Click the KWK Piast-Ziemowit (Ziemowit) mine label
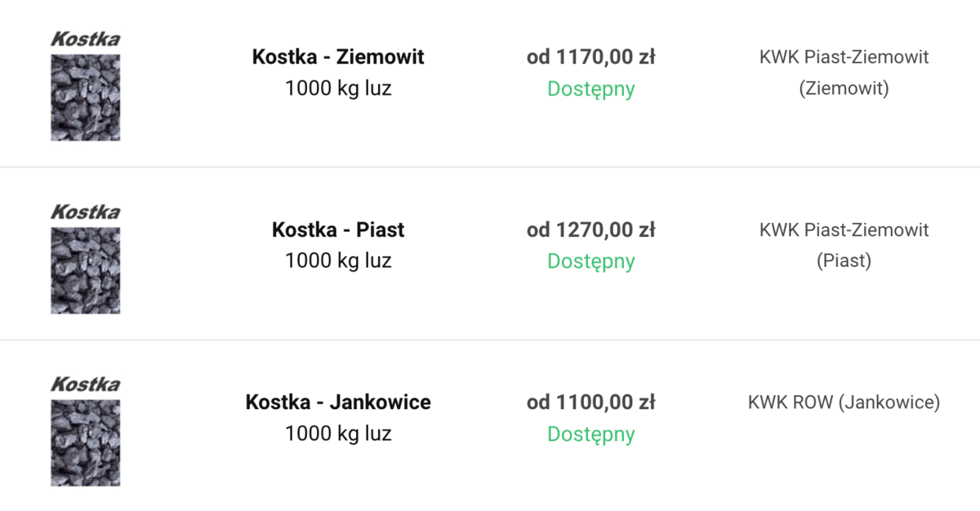Viewport: 980px width, 511px height. pyautogui.click(x=844, y=72)
